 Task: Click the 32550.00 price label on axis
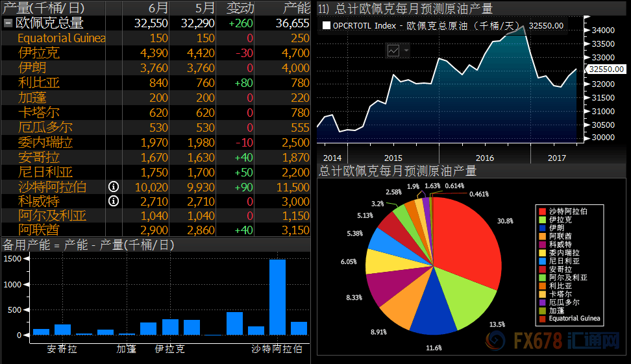[x=605, y=69]
